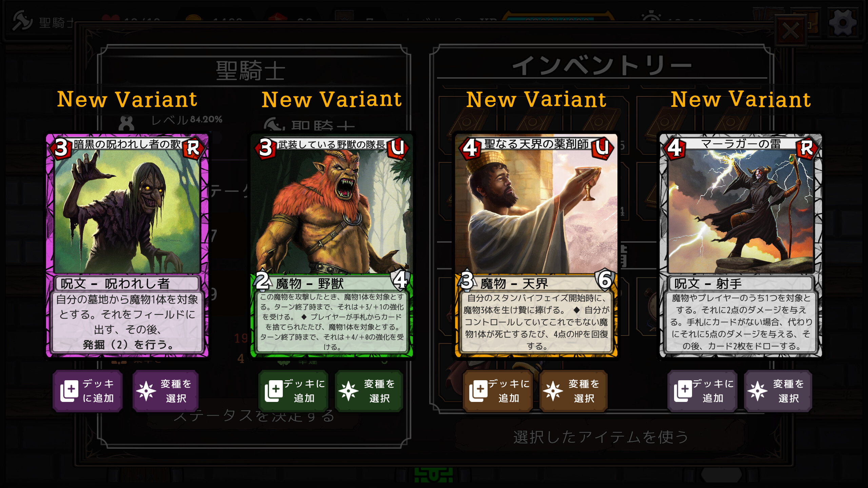Screen dimensions: 868x488
Task: Add 武装している野獣の隊長 to deck
Action: point(293,391)
